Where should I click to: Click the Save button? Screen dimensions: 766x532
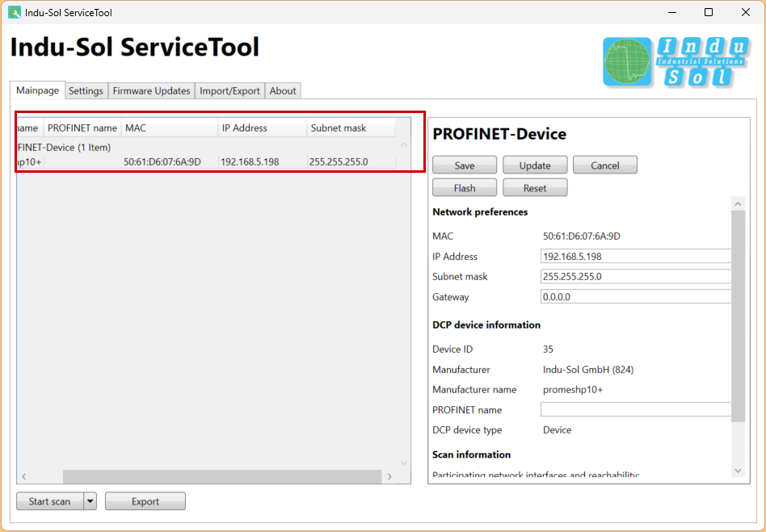tap(465, 165)
